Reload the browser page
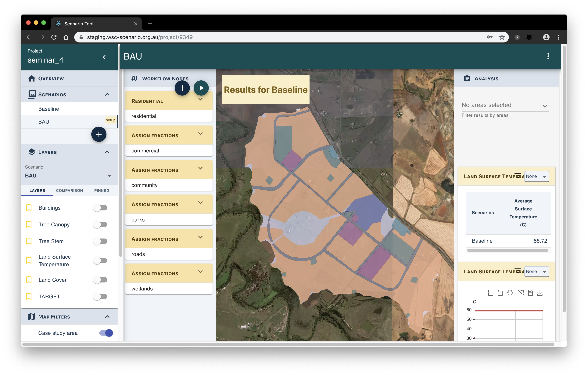This screenshot has width=588, height=375. [x=54, y=37]
